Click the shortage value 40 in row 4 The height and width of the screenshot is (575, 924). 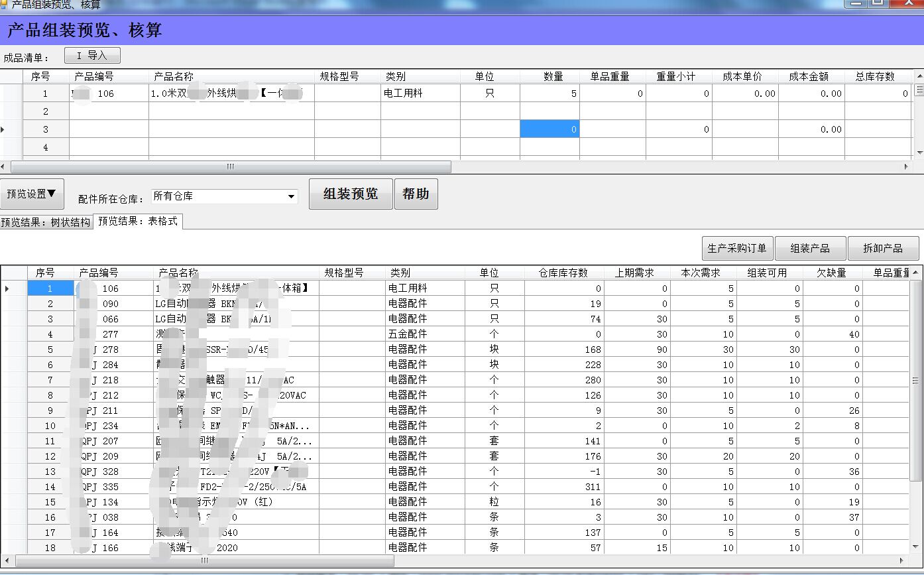click(833, 334)
